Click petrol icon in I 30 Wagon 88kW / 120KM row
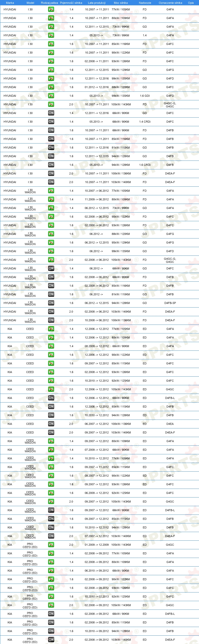The image size is (199, 644). (51, 234)
